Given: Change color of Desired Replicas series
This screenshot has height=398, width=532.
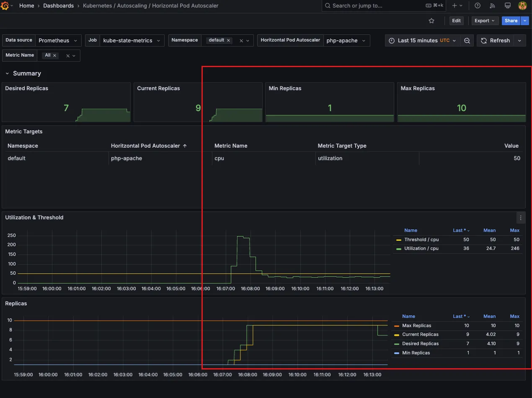Looking at the screenshot, I should (397, 344).
